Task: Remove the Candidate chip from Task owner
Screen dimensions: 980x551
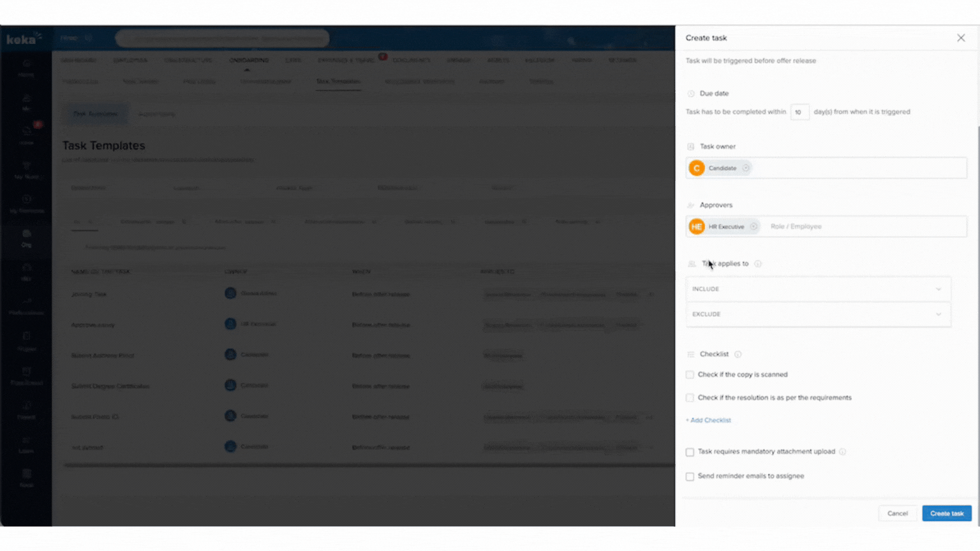Action: click(x=746, y=168)
